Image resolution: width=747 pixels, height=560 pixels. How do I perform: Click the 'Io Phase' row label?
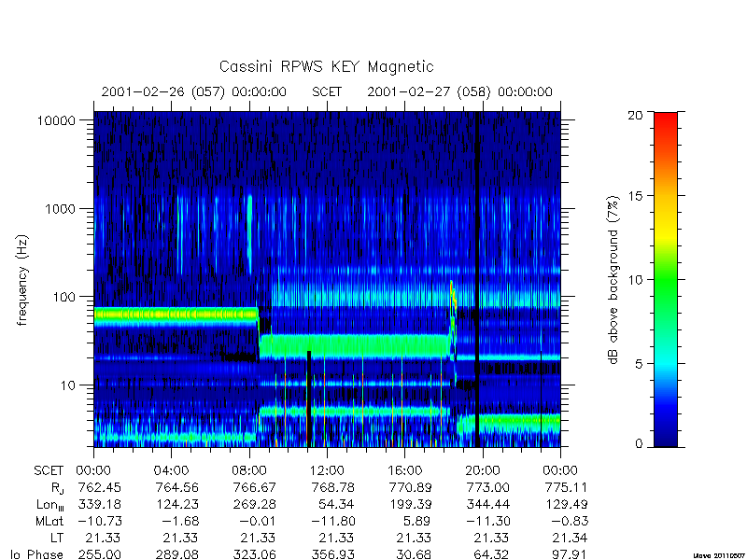(x=36, y=554)
